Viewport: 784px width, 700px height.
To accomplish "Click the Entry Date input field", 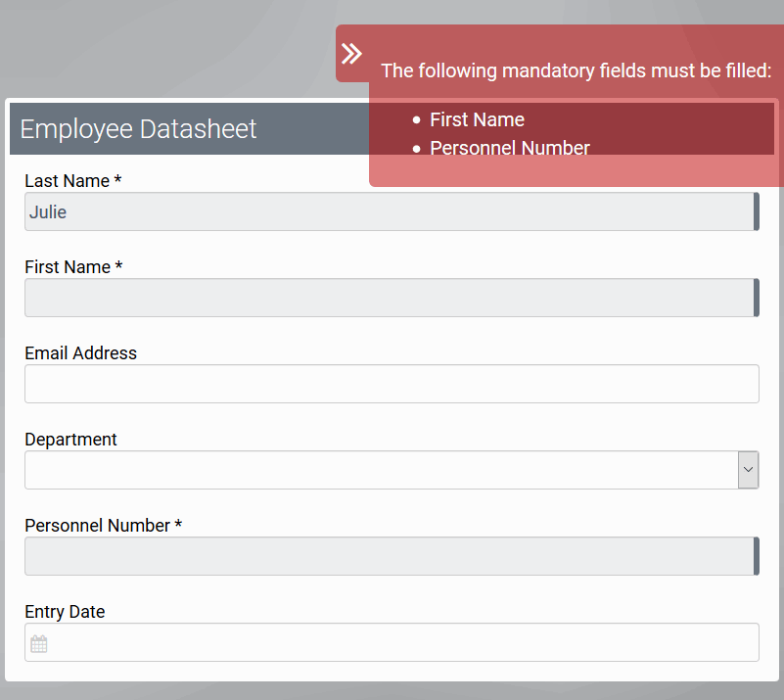I will (392, 642).
